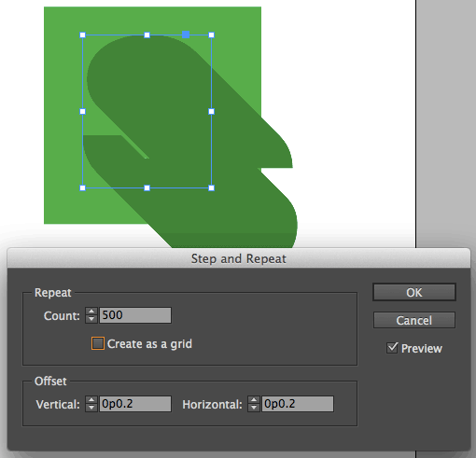Decrease the Vertical offset with the down arrow
This screenshot has height=458, width=476.
tap(91, 408)
